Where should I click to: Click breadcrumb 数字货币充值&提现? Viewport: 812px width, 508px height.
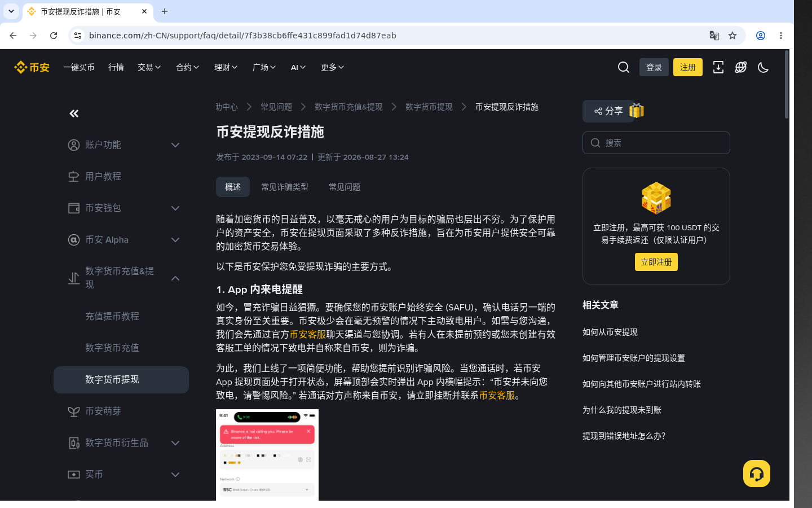coord(348,107)
